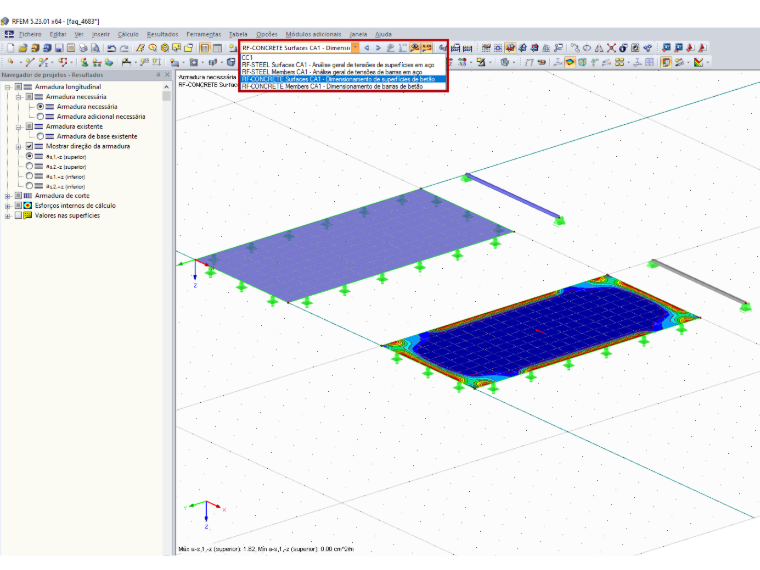Open the Resultados menu
760x570 pixels.
162,34
